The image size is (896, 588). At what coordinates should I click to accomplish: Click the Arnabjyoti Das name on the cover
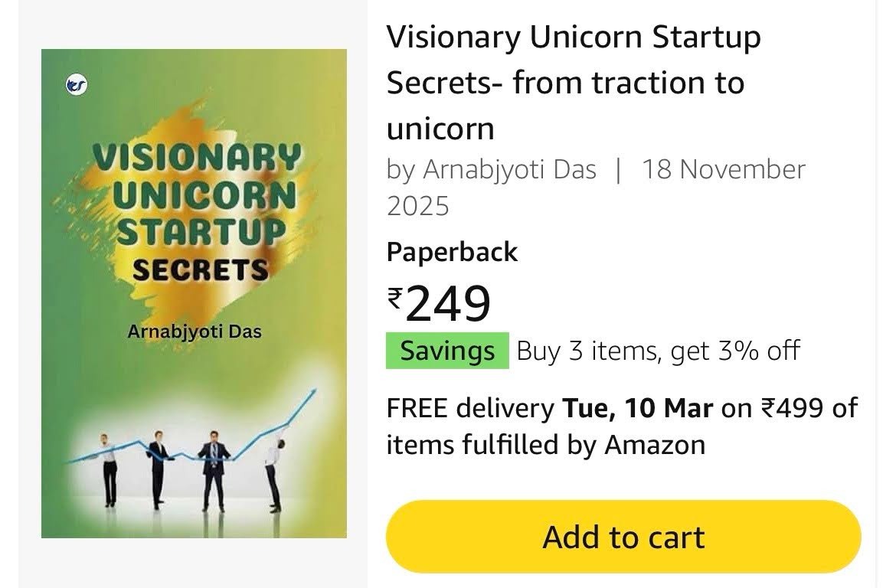click(195, 332)
